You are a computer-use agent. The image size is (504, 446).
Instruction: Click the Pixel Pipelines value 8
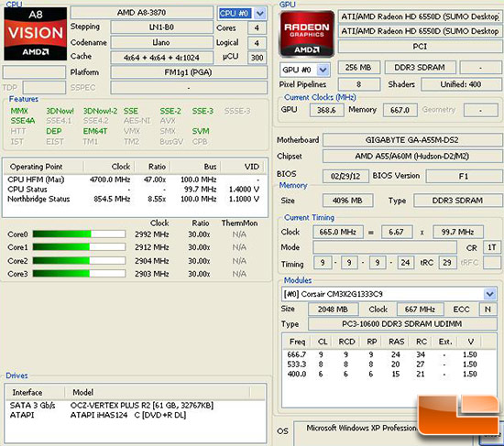click(358, 84)
